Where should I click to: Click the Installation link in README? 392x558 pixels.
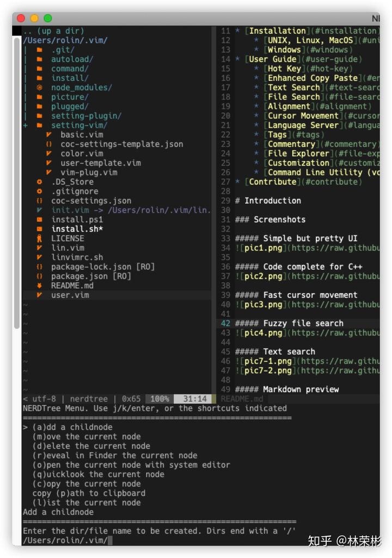click(x=277, y=31)
